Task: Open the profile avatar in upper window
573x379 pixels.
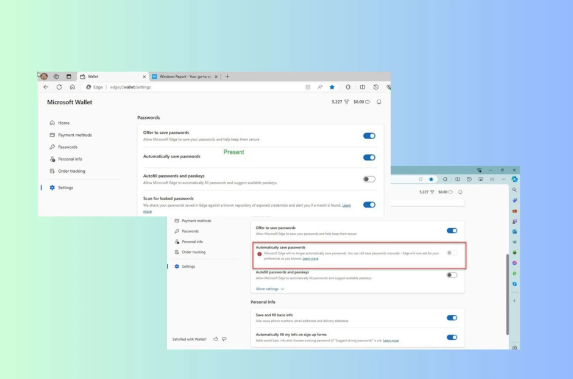Action: (x=44, y=76)
